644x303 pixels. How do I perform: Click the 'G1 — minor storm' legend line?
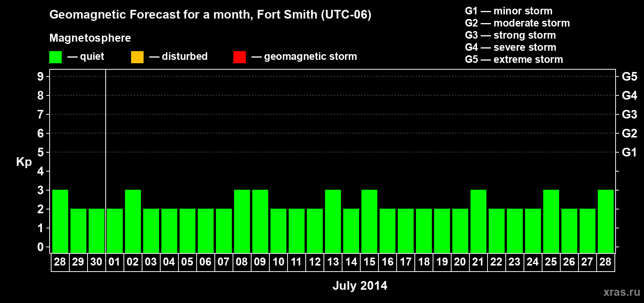click(x=508, y=11)
